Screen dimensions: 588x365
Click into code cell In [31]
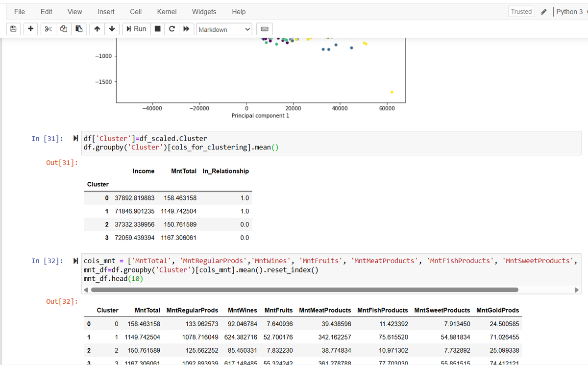coord(331,143)
